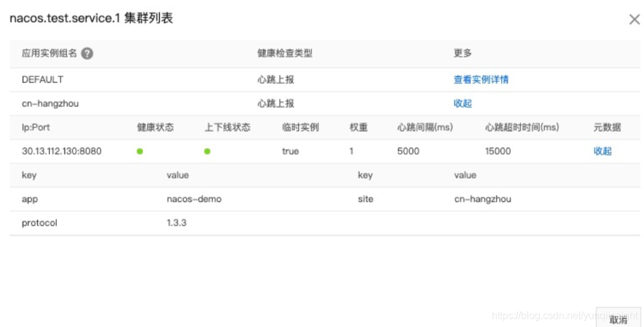Collapse the cn-hangzhou cluster with 收起
Viewport: 644px width, 327px height.
(463, 104)
